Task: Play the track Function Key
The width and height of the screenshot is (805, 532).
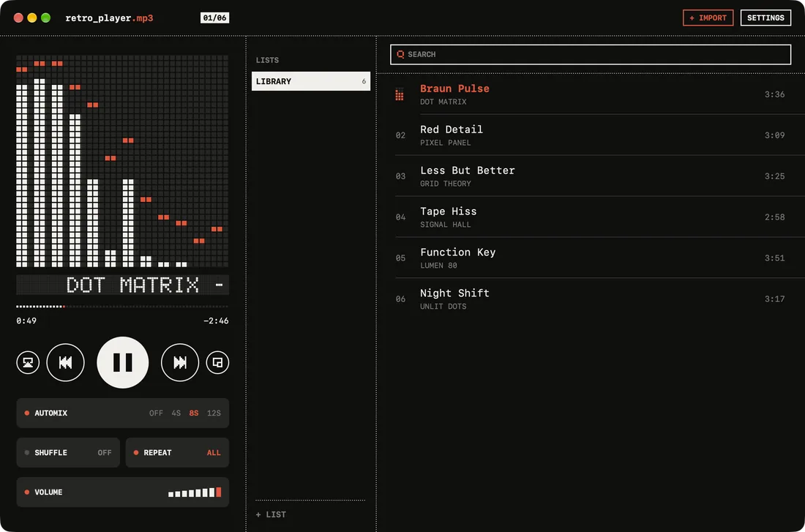Action: click(x=591, y=258)
